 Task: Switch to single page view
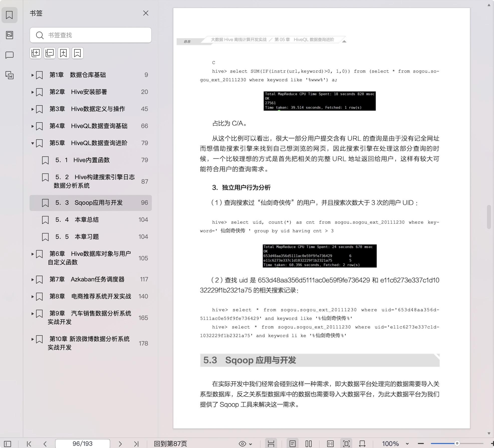pos(292,444)
